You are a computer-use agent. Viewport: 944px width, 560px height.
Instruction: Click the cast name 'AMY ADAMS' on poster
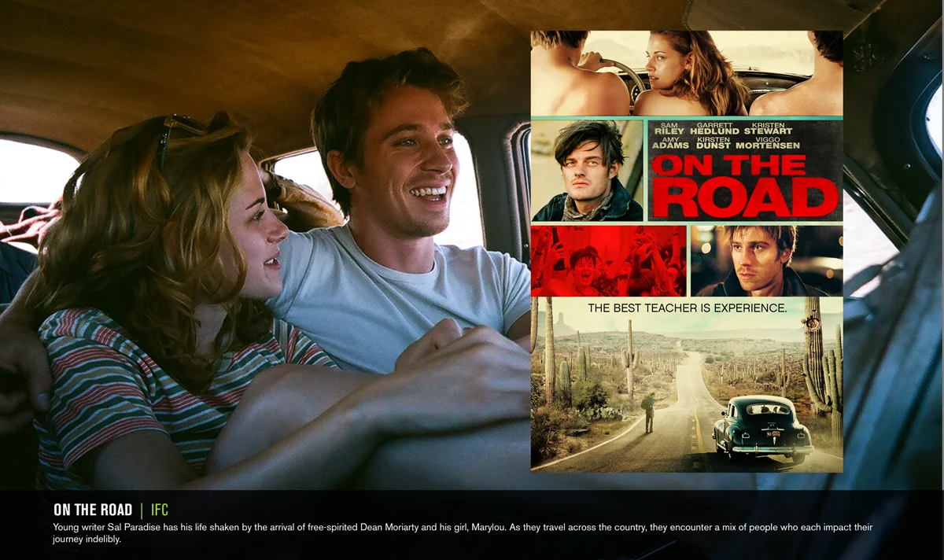pyautogui.click(x=670, y=142)
